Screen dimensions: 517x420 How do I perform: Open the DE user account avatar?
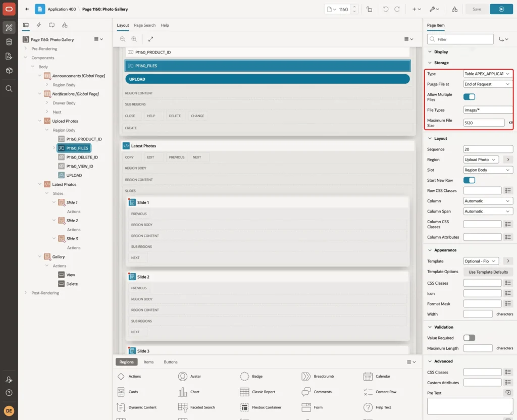[x=9, y=411]
